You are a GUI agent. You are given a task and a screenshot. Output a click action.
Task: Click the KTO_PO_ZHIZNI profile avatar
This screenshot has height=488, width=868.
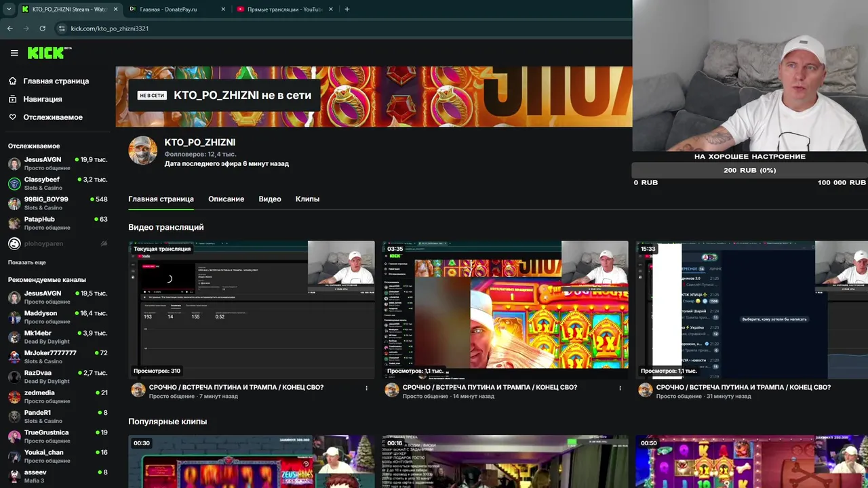143,150
